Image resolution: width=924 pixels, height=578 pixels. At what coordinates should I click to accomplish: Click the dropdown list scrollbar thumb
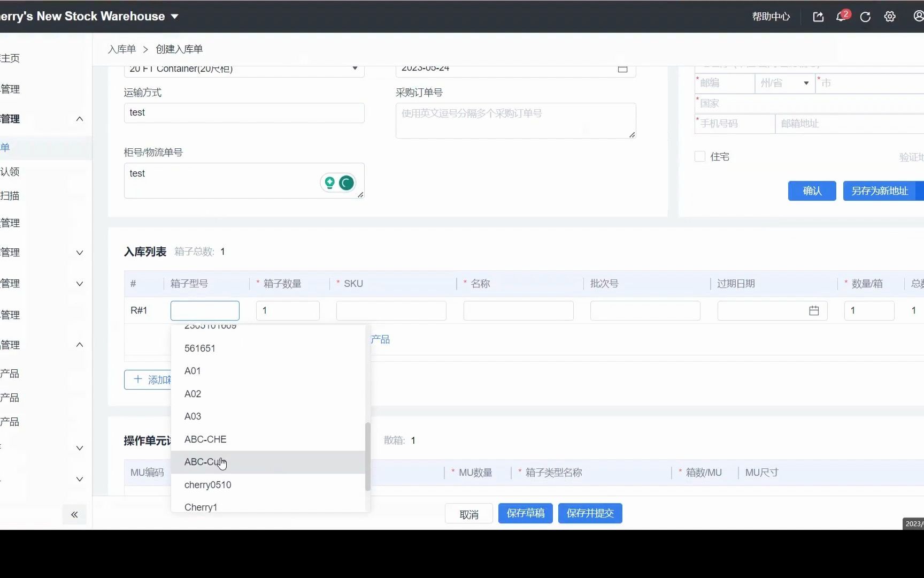pyautogui.click(x=368, y=457)
